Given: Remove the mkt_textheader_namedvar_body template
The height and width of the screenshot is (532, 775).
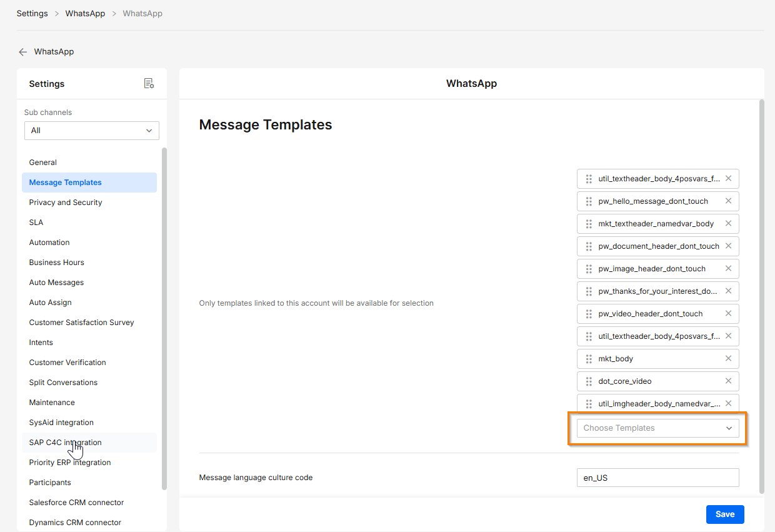Looking at the screenshot, I should tap(728, 224).
